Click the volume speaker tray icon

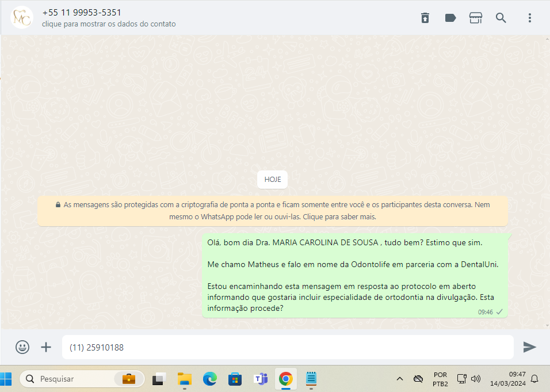point(476,379)
